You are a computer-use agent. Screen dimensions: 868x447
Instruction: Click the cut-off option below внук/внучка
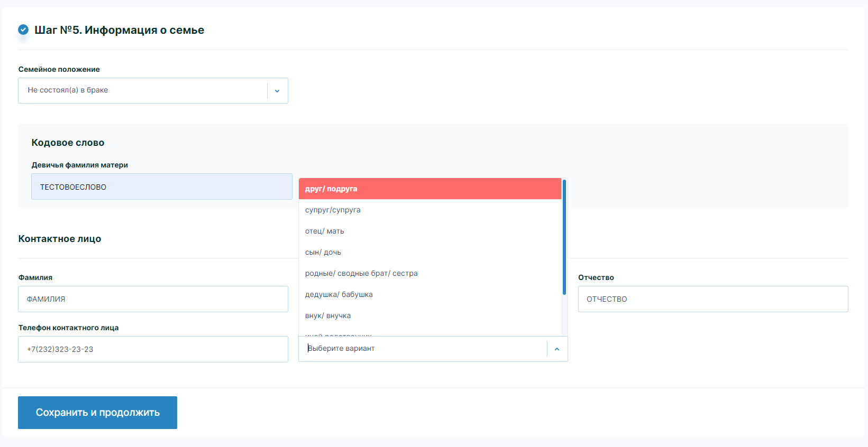point(430,333)
